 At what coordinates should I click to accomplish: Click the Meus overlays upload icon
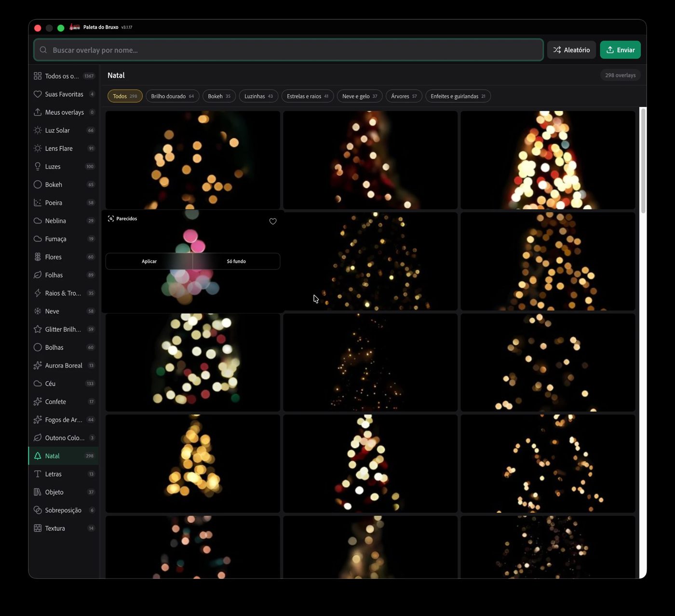click(38, 112)
